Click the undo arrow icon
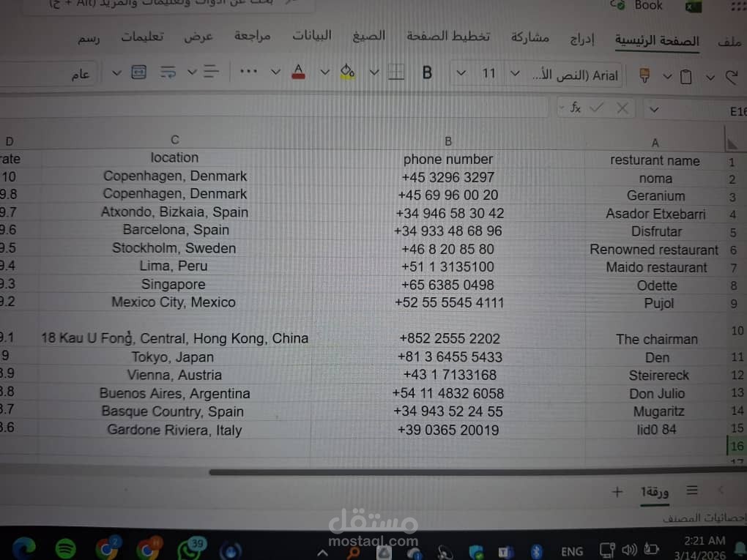747x560 pixels. click(732, 77)
